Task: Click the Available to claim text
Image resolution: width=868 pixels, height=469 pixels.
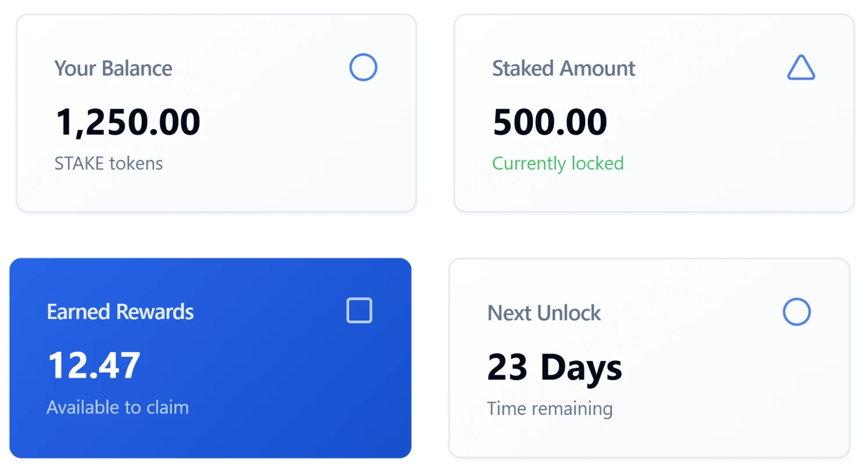Action: pos(117,407)
